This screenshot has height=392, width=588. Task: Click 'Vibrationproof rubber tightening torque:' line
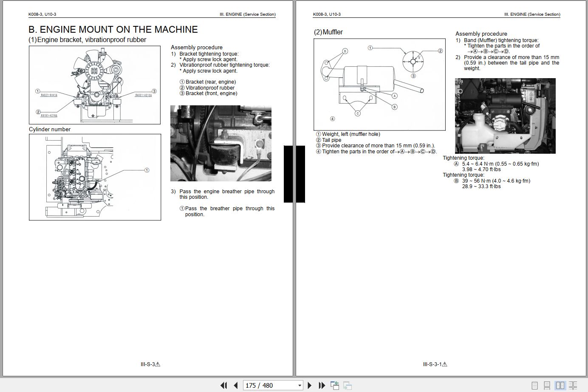point(224,65)
